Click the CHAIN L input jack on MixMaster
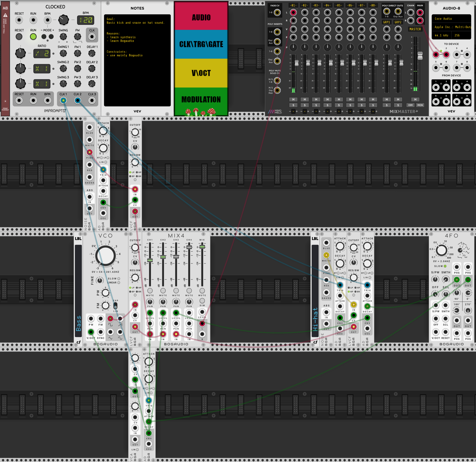 point(411,12)
